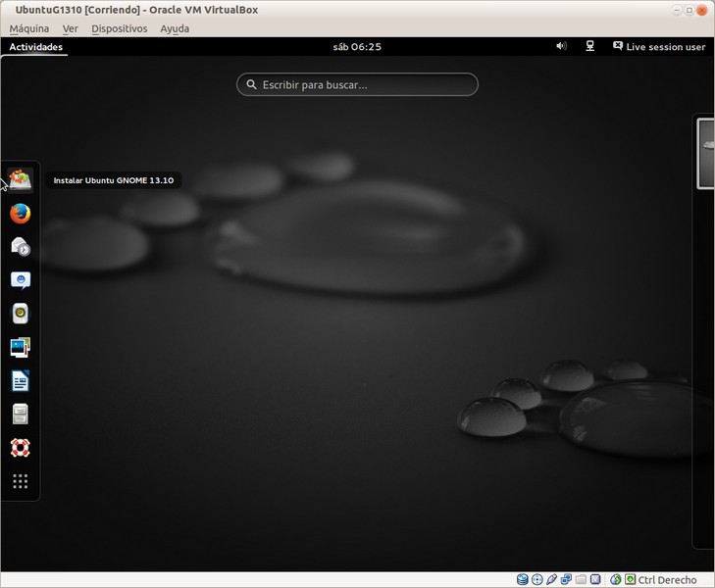The height and width of the screenshot is (588, 715).
Task: Open the Files manager icon
Action: [x=21, y=415]
